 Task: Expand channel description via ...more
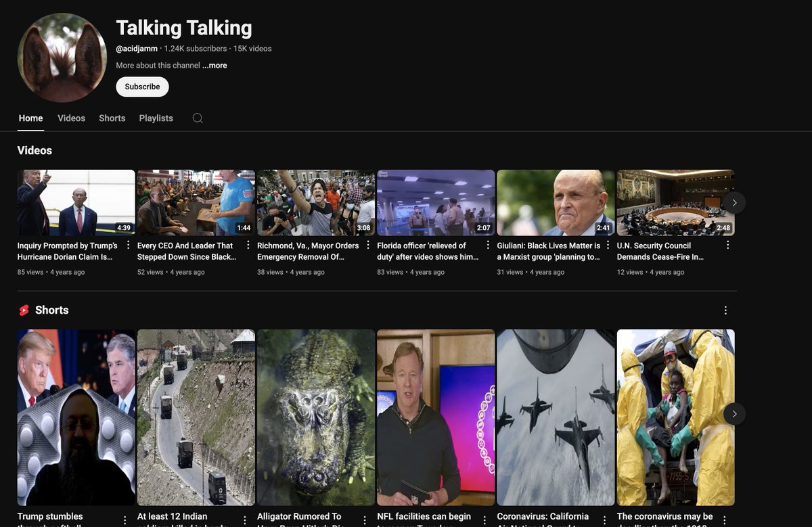click(x=215, y=66)
